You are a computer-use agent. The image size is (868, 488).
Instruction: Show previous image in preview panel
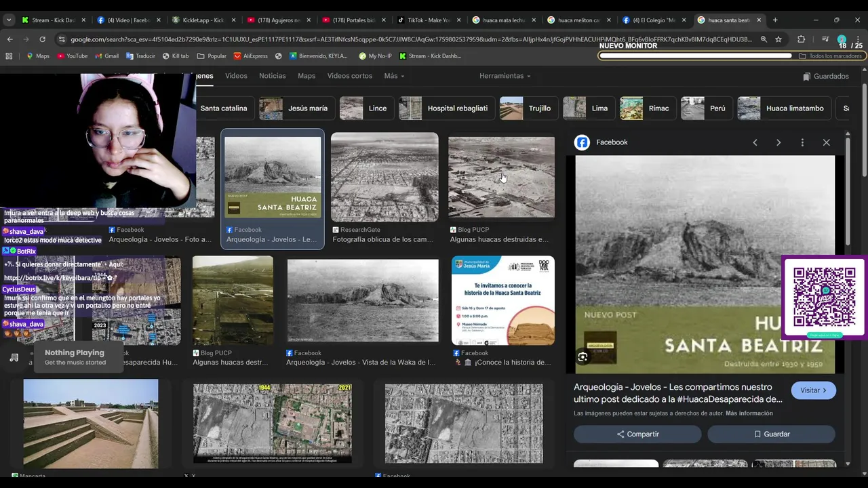755,142
